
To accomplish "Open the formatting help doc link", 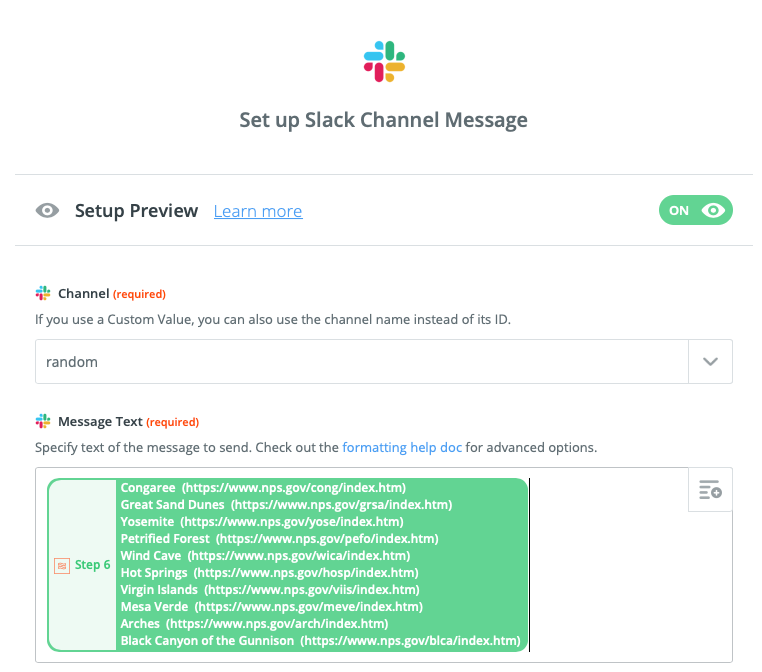I will 402,447.
